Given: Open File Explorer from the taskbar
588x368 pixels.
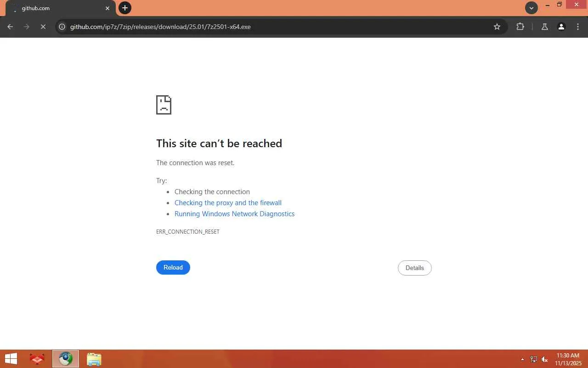Looking at the screenshot, I should (x=94, y=359).
